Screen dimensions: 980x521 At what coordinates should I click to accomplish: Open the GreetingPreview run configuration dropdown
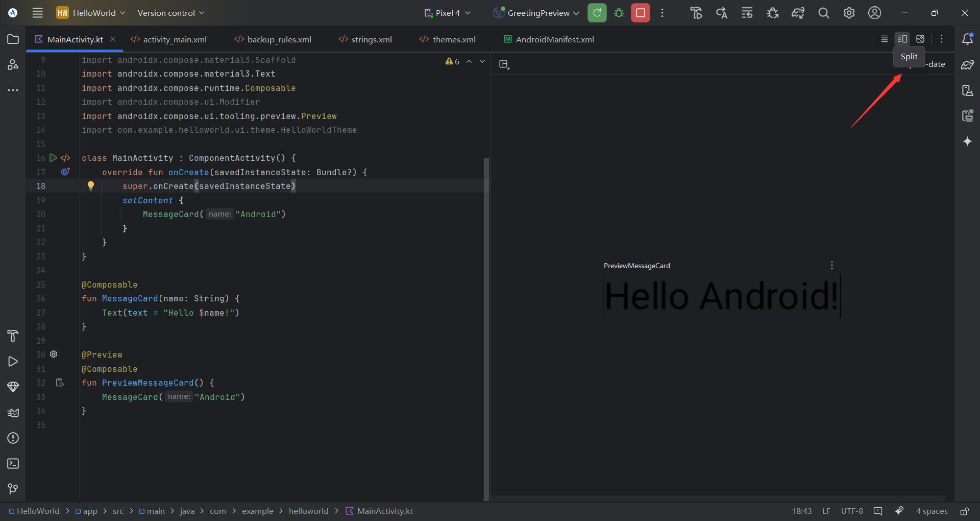click(x=536, y=13)
